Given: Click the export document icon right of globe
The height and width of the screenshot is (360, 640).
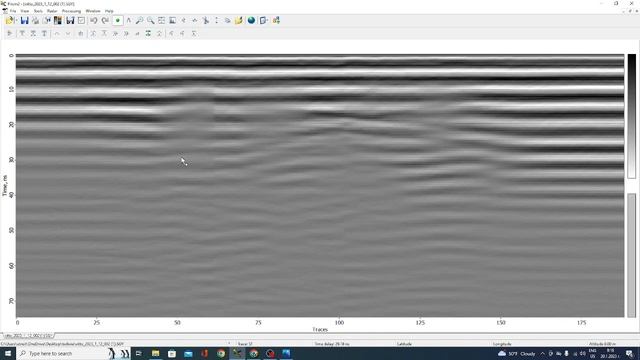Looking at the screenshot, I should point(264,20).
